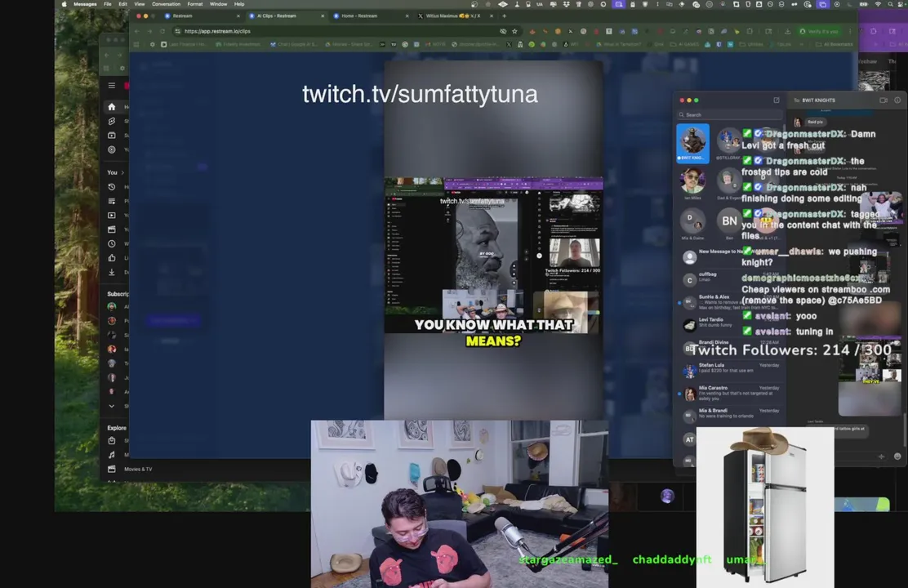Switch to the Home - Restream tab
Screen dimensions: 908x588
pyautogui.click(x=371, y=16)
